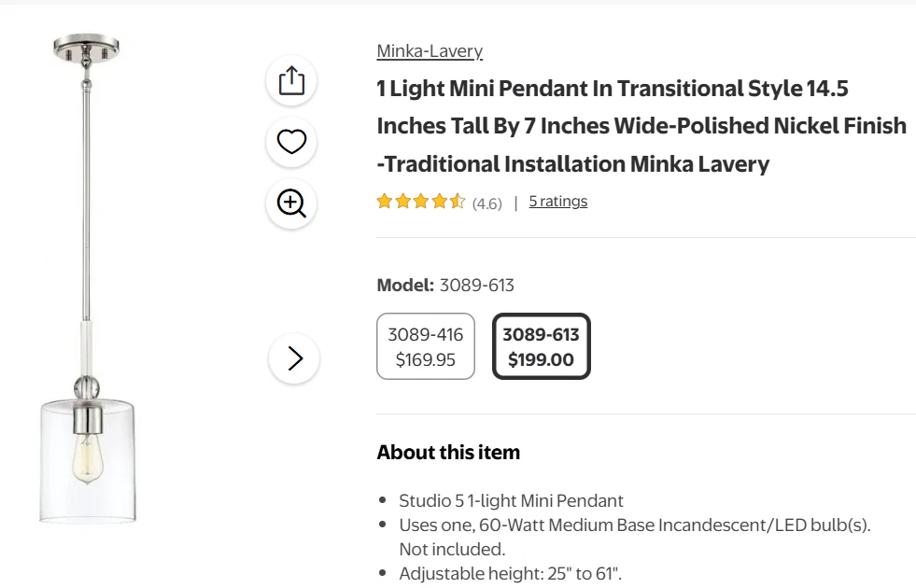Open image zoom with magnifier icon
Viewport: 916px width, 588px height.
tap(292, 203)
